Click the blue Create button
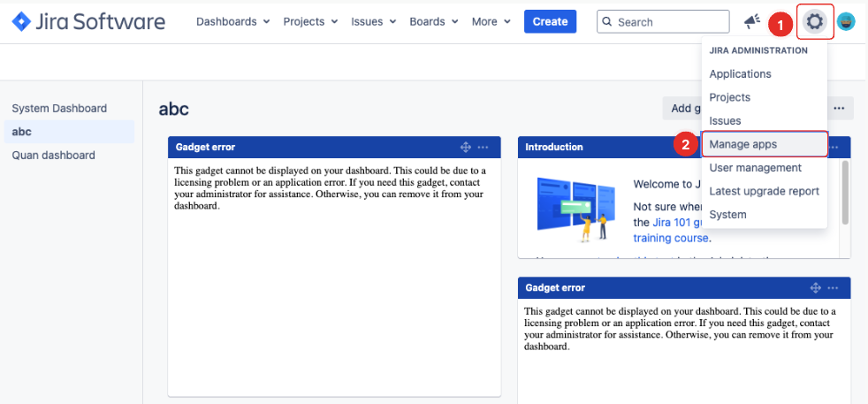Viewport: 868px width, 404px height. (x=550, y=21)
